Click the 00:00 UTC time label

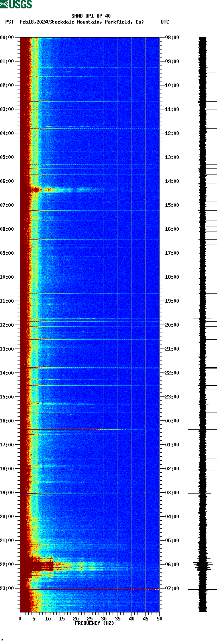point(172,421)
